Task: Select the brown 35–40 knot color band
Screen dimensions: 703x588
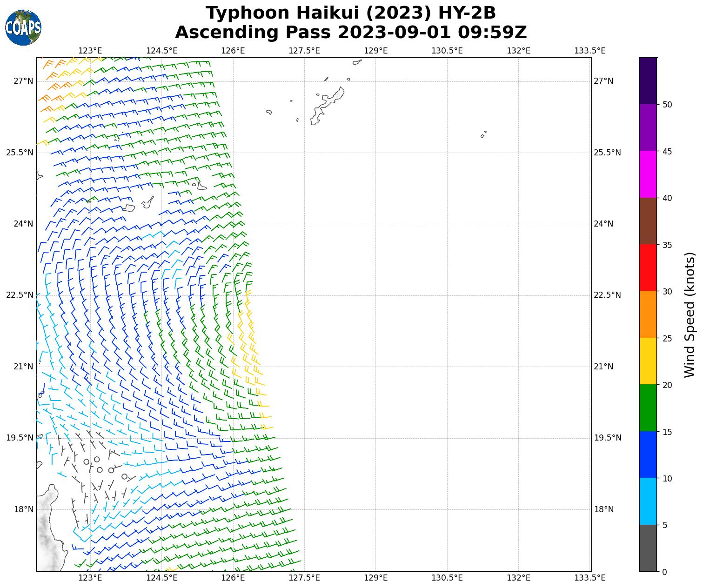Action: (x=648, y=221)
